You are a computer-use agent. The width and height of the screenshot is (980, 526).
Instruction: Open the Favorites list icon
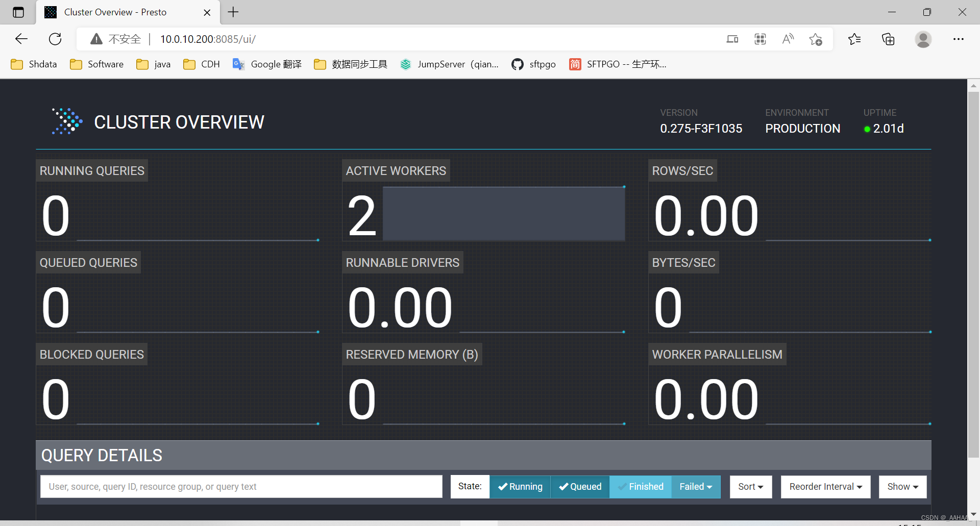pyautogui.click(x=854, y=39)
